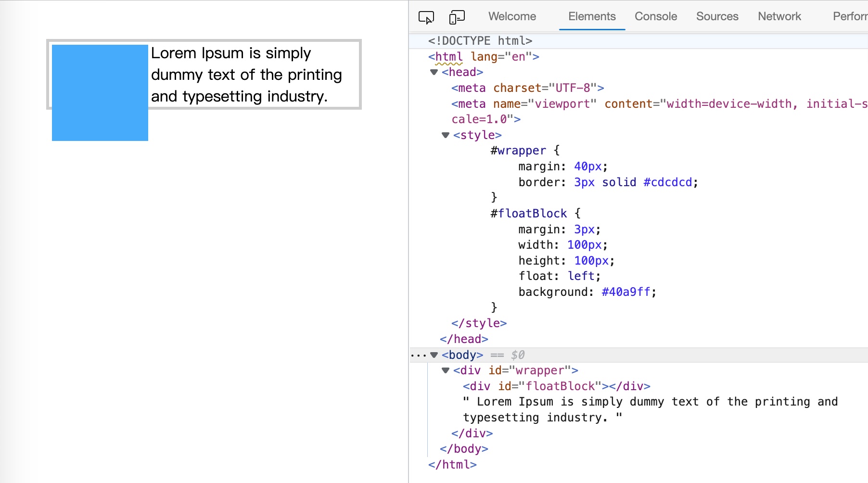Click the blue floated square on the page

[100, 93]
